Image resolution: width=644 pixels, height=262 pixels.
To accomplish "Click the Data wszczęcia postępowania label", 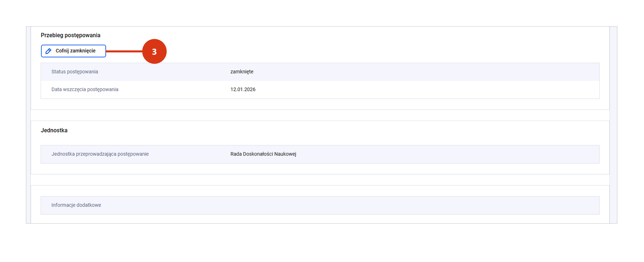I will [85, 90].
